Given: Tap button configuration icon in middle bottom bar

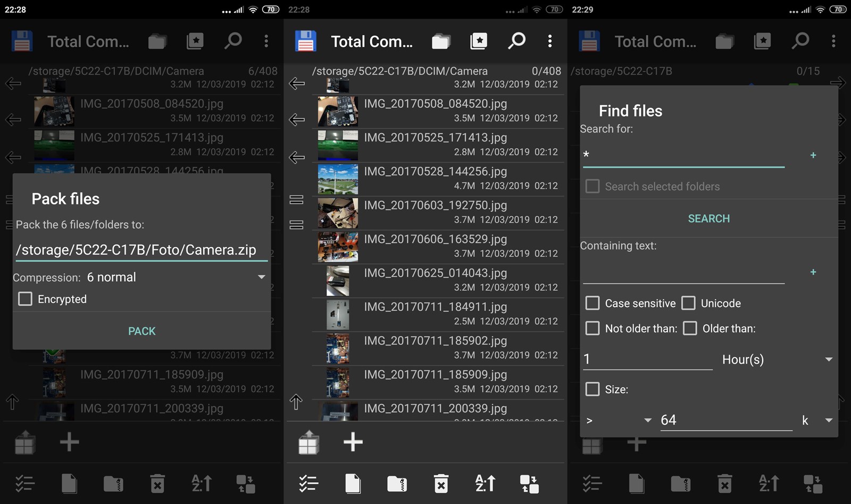Looking at the screenshot, I should point(529,483).
